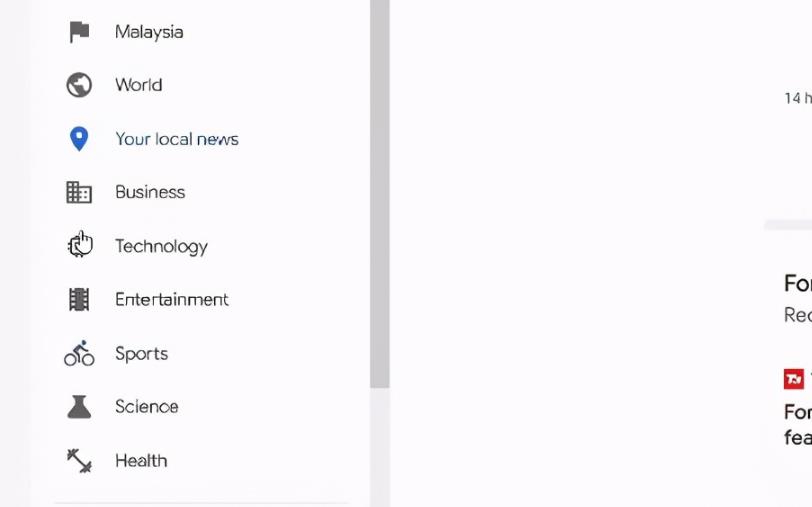Open Health news category
This screenshot has height=507, width=812.
(141, 460)
